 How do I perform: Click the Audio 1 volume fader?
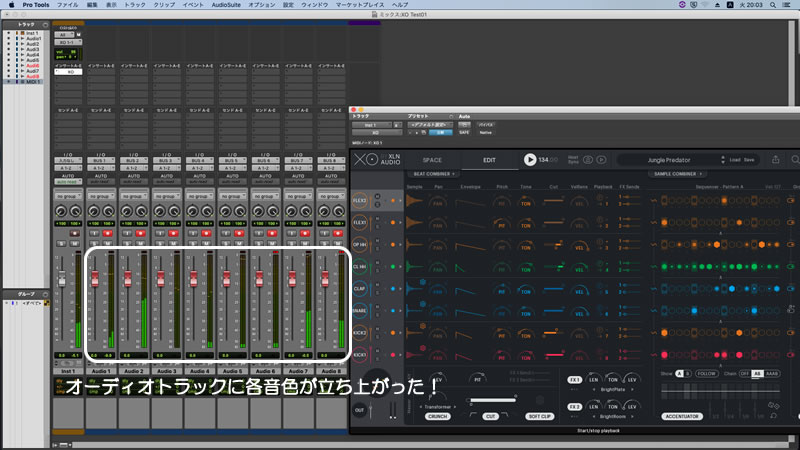pos(95,279)
